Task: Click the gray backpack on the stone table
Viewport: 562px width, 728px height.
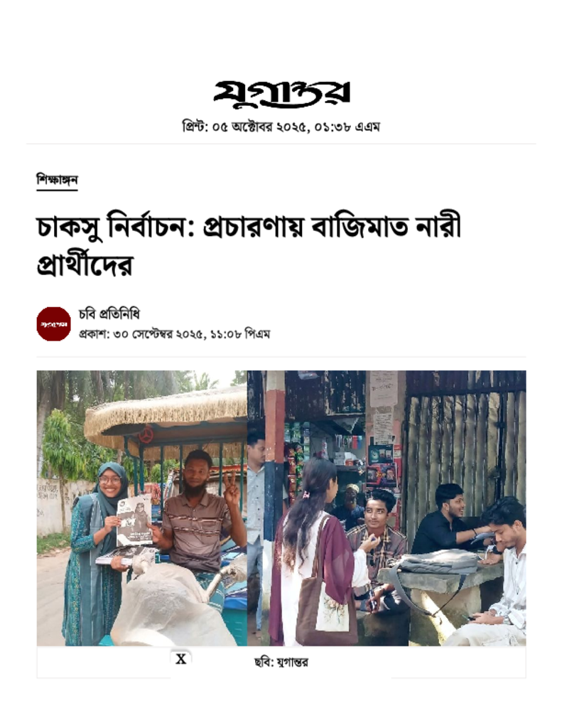Action: 438,562
